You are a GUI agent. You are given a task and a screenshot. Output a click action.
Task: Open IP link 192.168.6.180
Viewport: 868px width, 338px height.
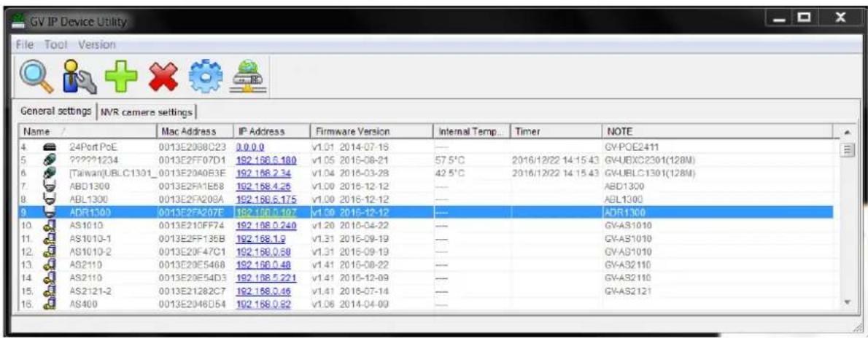pyautogui.click(x=266, y=160)
